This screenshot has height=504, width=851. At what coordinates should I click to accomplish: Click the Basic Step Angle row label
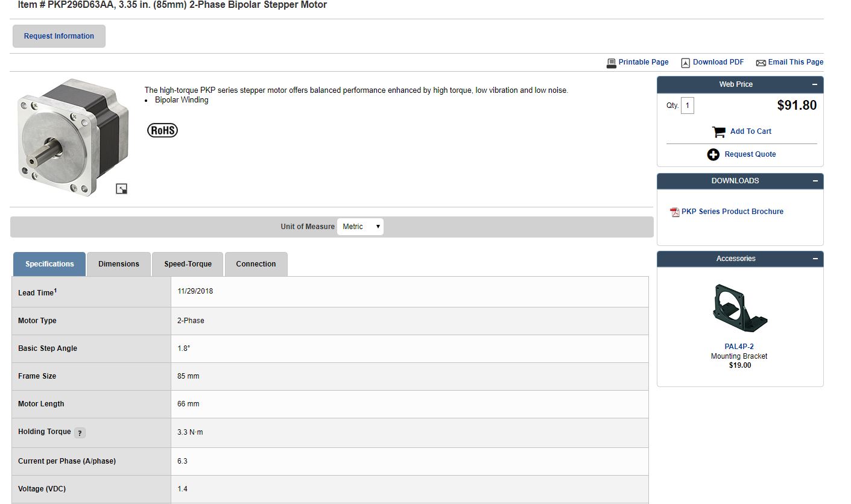[x=48, y=348]
